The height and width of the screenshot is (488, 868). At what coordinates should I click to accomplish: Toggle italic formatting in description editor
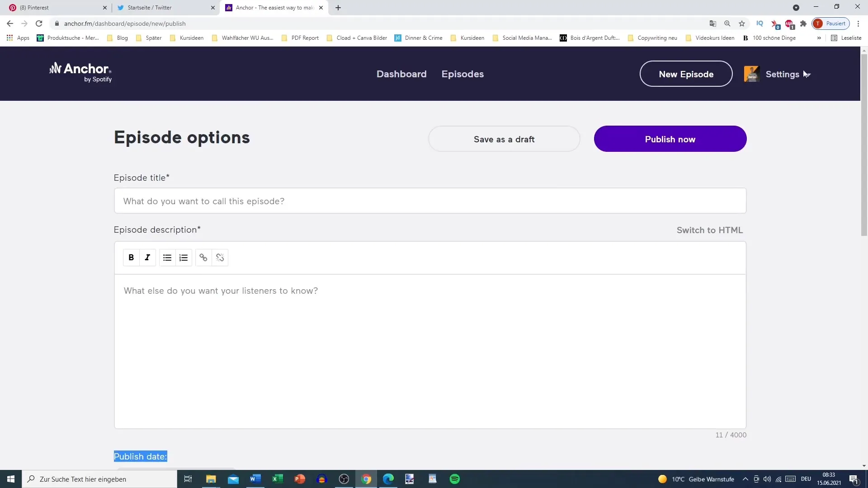(147, 258)
